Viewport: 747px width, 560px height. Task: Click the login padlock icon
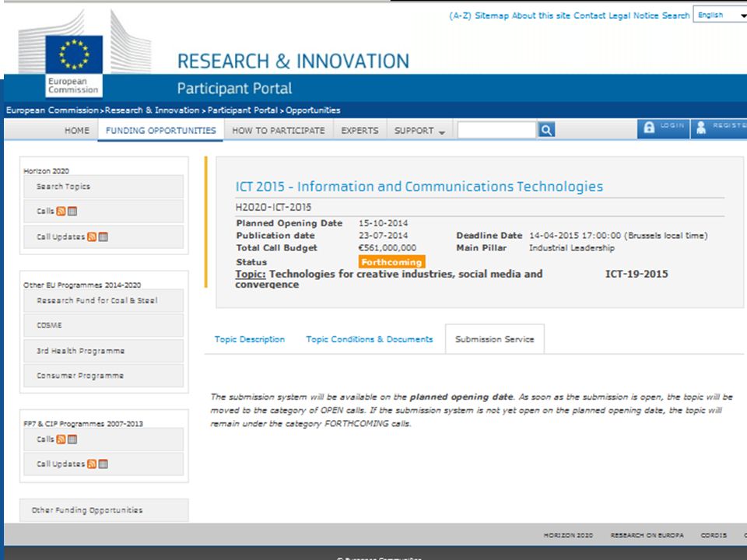(649, 127)
